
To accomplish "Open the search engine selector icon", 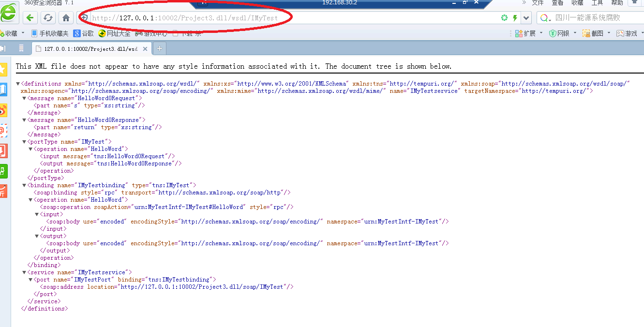I will point(545,18).
